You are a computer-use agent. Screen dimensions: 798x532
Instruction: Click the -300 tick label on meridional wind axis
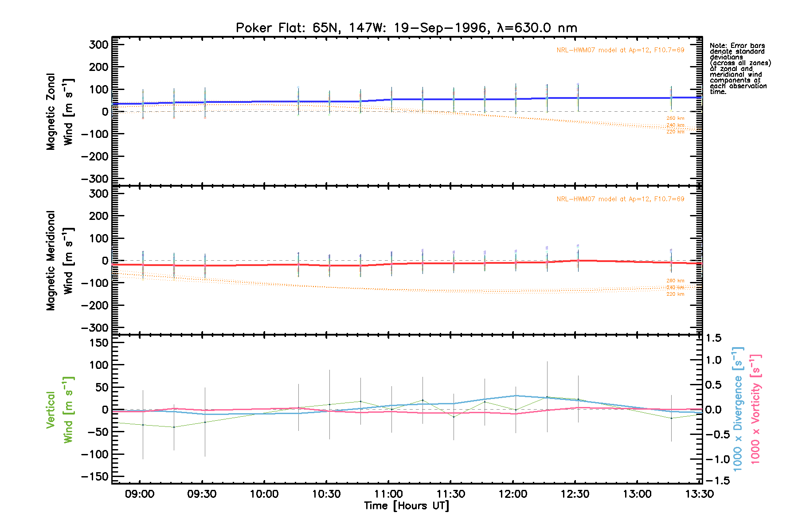pos(95,328)
